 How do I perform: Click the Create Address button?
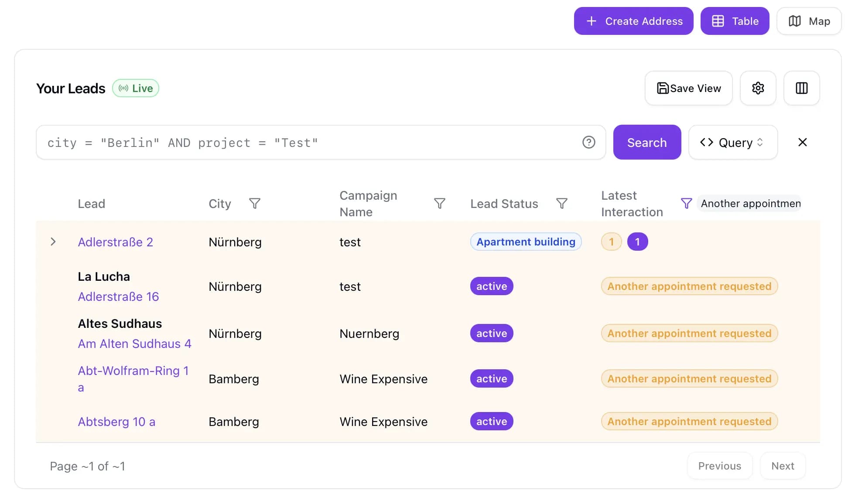[633, 20]
